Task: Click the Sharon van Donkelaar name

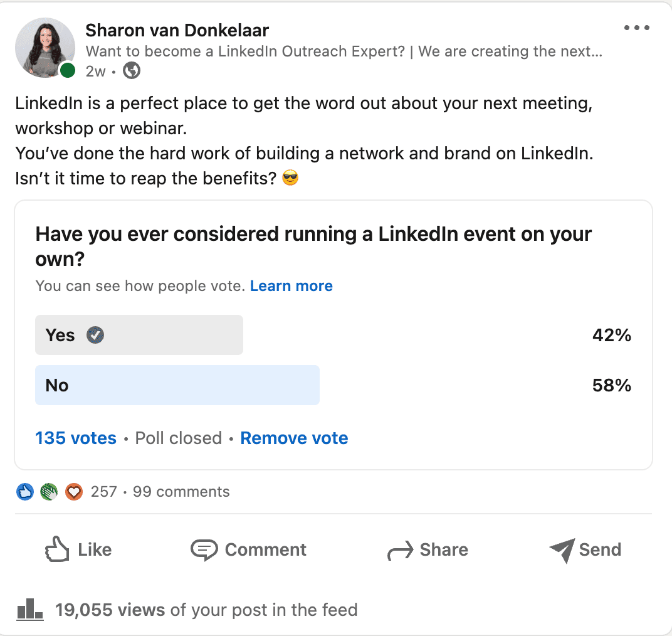Action: point(177,31)
